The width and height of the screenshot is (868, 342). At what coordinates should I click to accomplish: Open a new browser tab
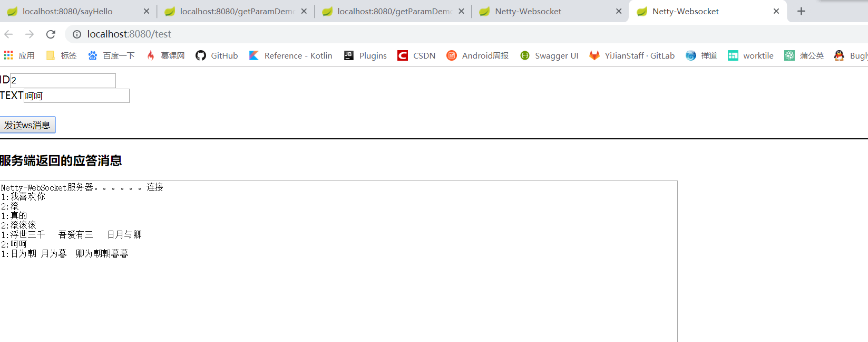tap(801, 11)
